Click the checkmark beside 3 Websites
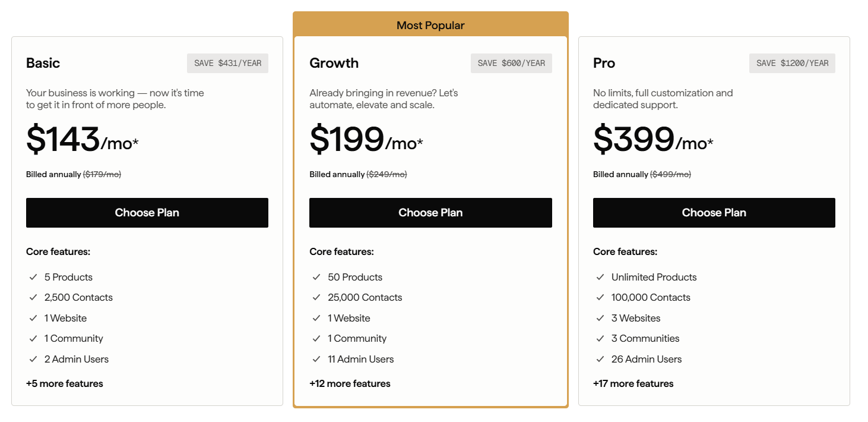 click(x=600, y=318)
